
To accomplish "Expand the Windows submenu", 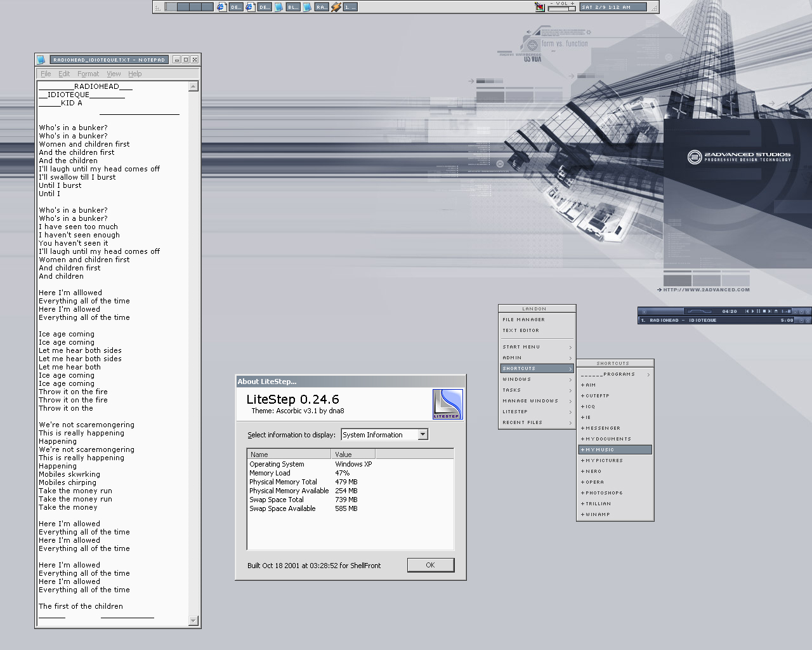I will tap(537, 380).
